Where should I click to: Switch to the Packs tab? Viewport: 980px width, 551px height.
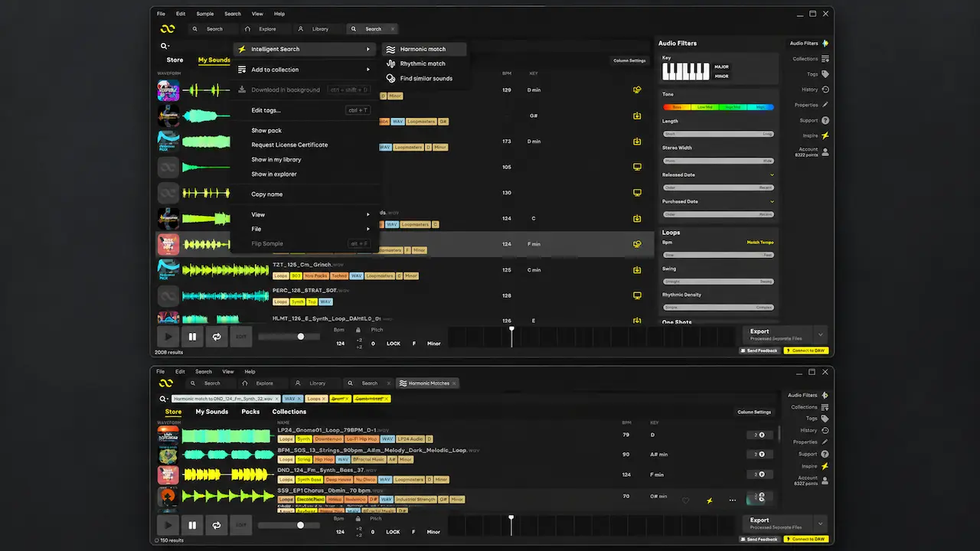point(250,412)
